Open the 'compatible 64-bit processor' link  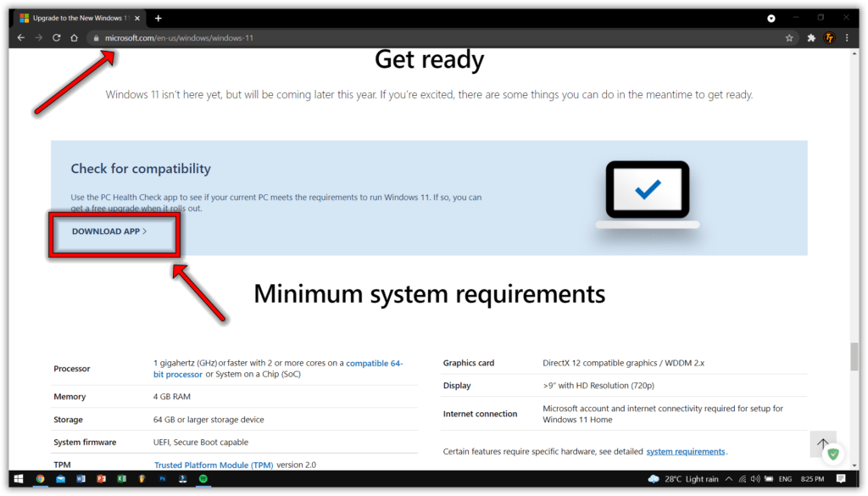tap(278, 369)
